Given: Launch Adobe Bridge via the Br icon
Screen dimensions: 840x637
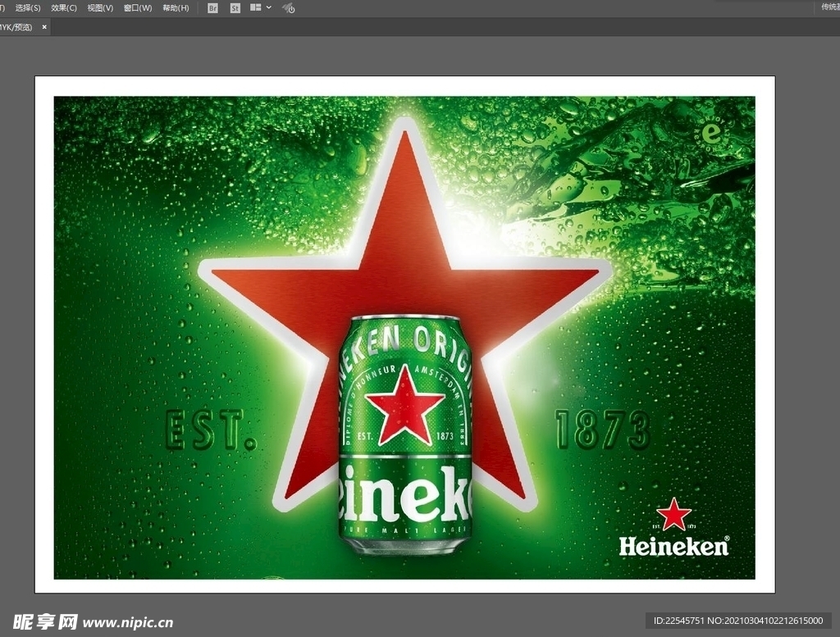Looking at the screenshot, I should 212,8.
